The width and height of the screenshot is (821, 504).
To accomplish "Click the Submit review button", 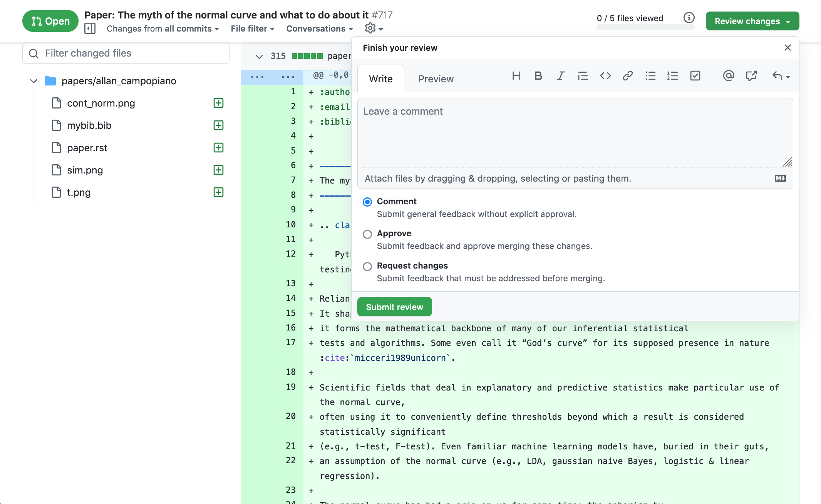I will (x=394, y=307).
